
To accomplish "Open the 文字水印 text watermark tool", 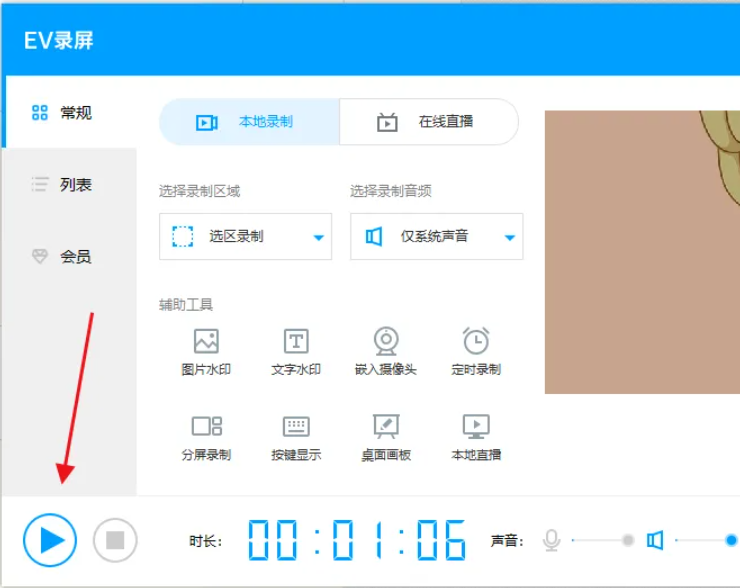I will pos(296,352).
